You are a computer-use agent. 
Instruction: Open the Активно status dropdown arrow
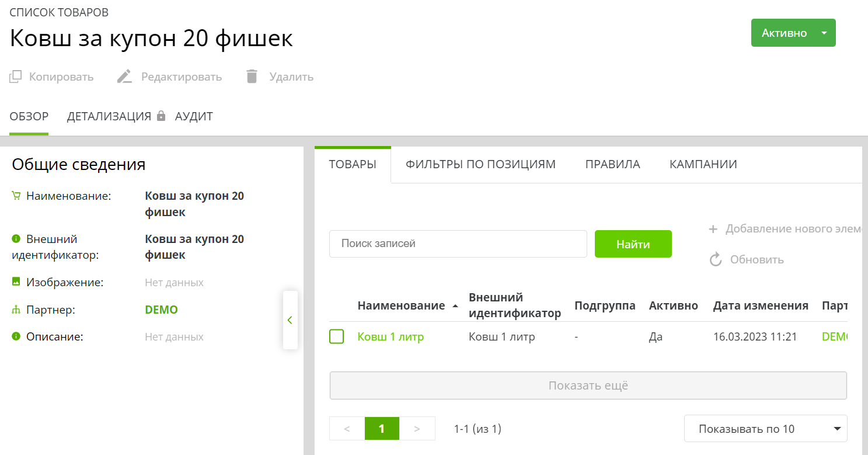pyautogui.click(x=824, y=33)
